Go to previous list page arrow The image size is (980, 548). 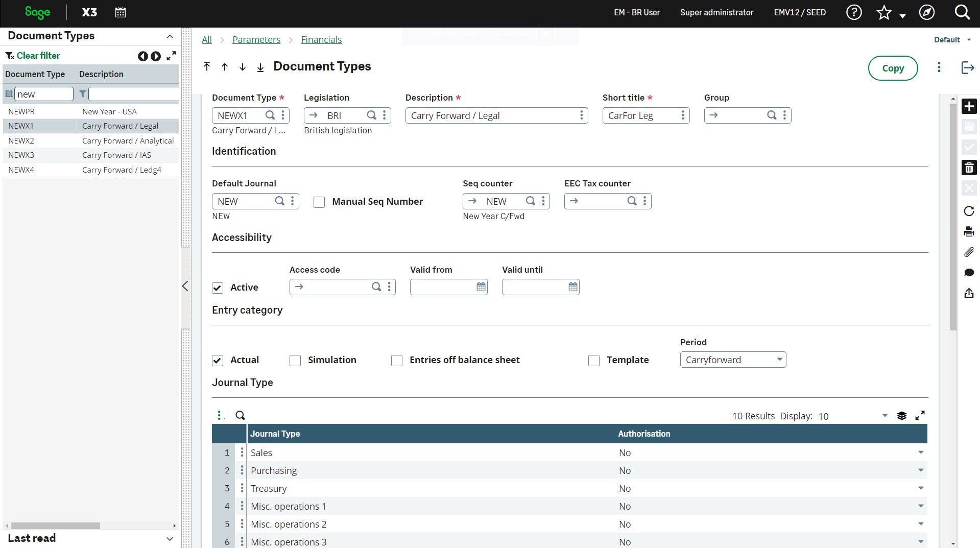[142, 56]
